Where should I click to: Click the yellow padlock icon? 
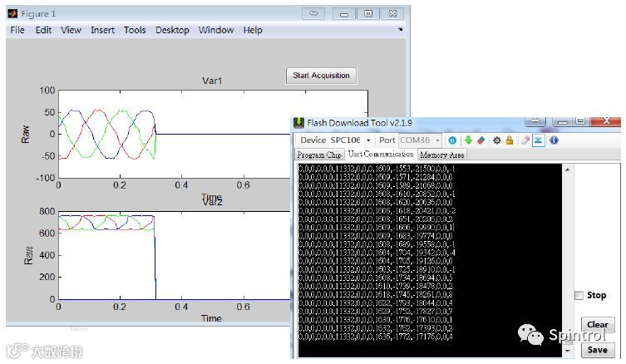point(510,140)
